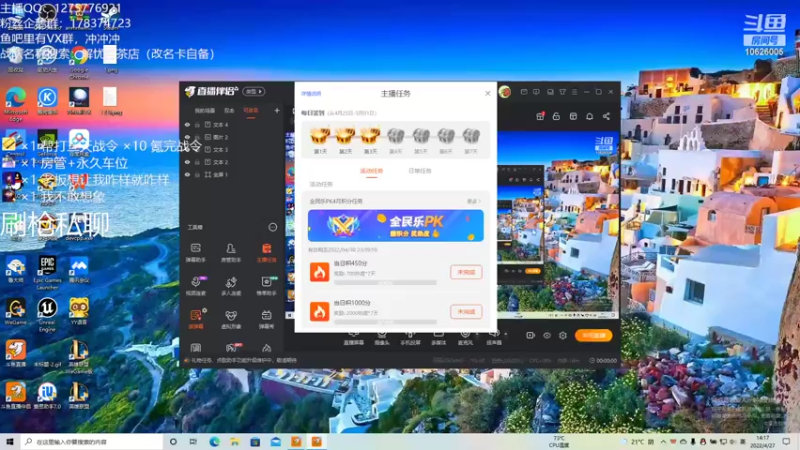
Task: Open the Unreal Engine desktop icon
Action: click(x=47, y=315)
